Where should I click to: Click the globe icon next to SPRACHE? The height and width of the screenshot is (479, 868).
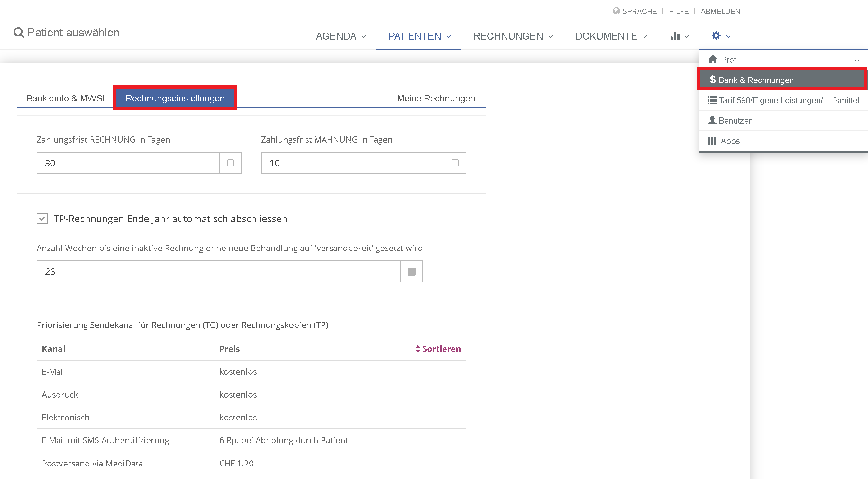pyautogui.click(x=616, y=11)
